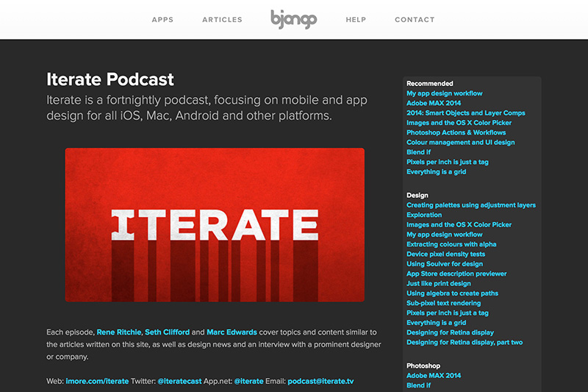The image size is (588, 392).
Task: Open the APPS navigation menu
Action: 162,20
